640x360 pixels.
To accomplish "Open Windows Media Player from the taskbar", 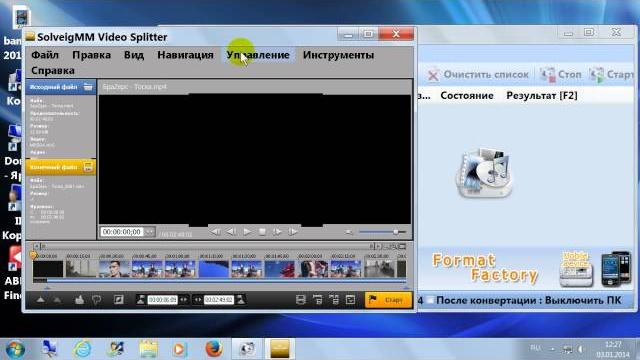I will 179,349.
